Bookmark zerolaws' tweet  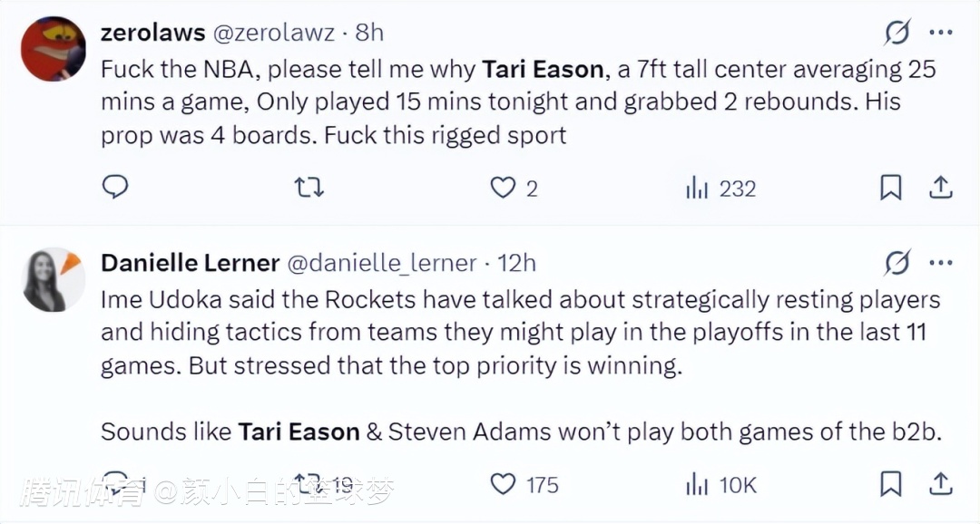(x=891, y=188)
